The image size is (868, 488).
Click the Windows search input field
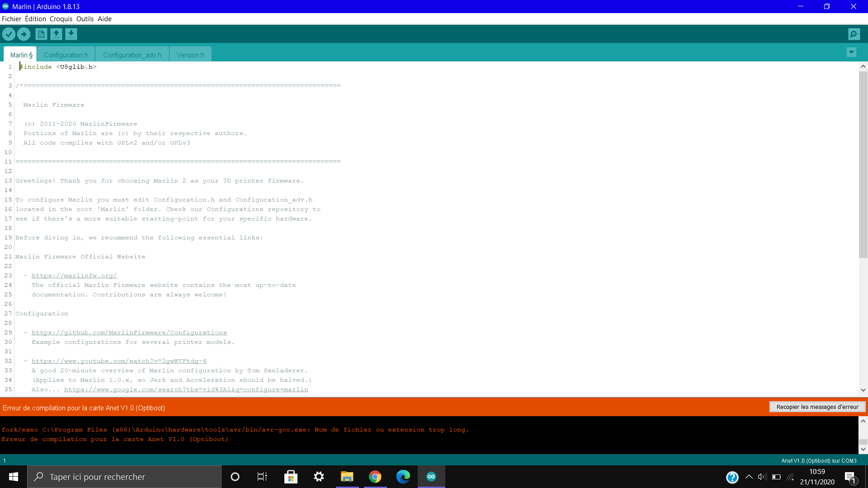click(124, 477)
